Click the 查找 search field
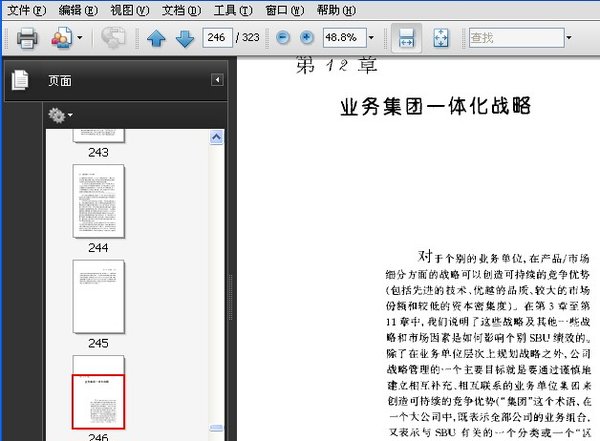The width and height of the screenshot is (600, 441). point(517,38)
